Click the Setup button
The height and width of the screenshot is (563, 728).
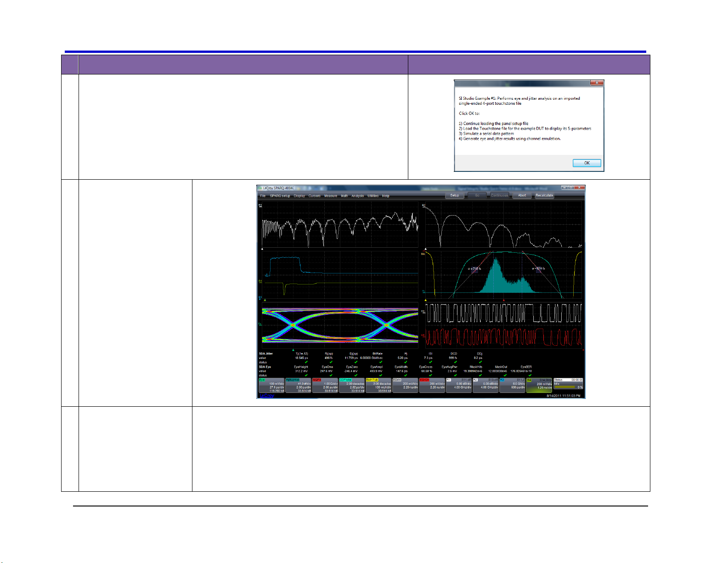coord(455,195)
